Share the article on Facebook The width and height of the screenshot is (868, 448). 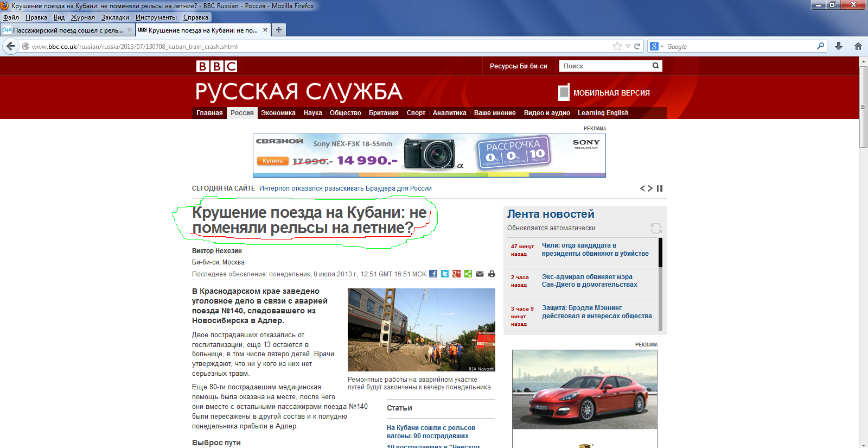click(433, 274)
